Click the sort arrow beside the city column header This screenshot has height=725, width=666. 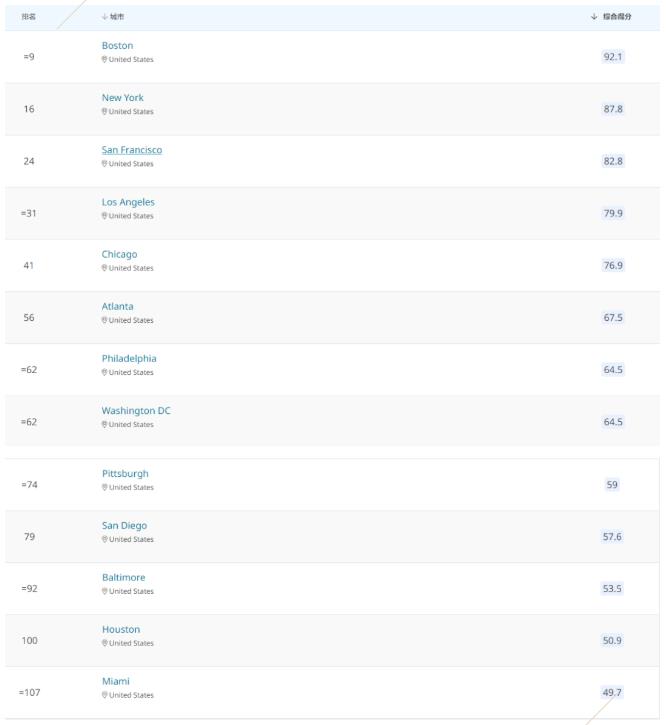point(105,17)
